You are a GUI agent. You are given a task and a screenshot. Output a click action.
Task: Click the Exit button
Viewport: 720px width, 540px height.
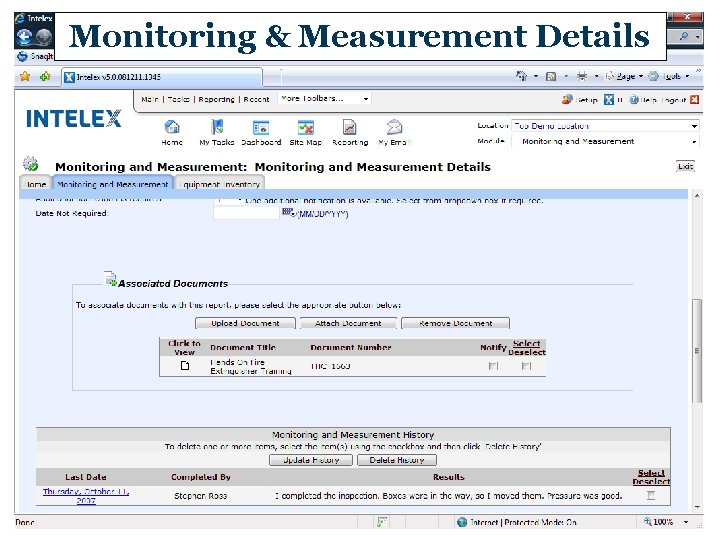[685, 166]
